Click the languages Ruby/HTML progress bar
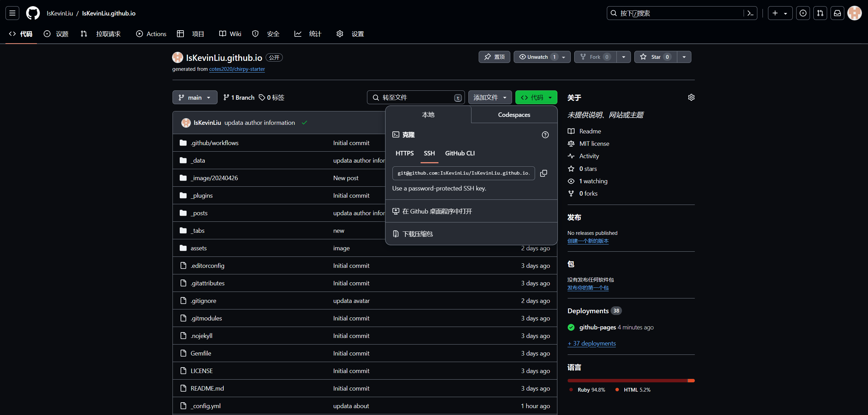The height and width of the screenshot is (415, 868). click(x=631, y=381)
